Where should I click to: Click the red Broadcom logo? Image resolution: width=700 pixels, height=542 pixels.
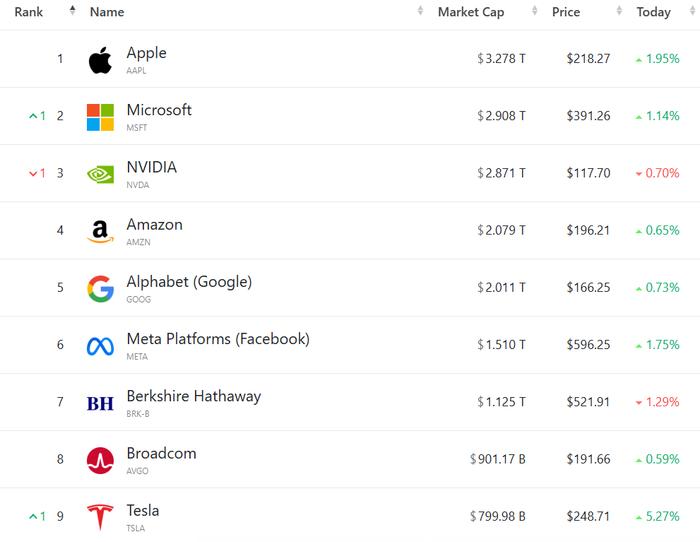click(x=100, y=460)
